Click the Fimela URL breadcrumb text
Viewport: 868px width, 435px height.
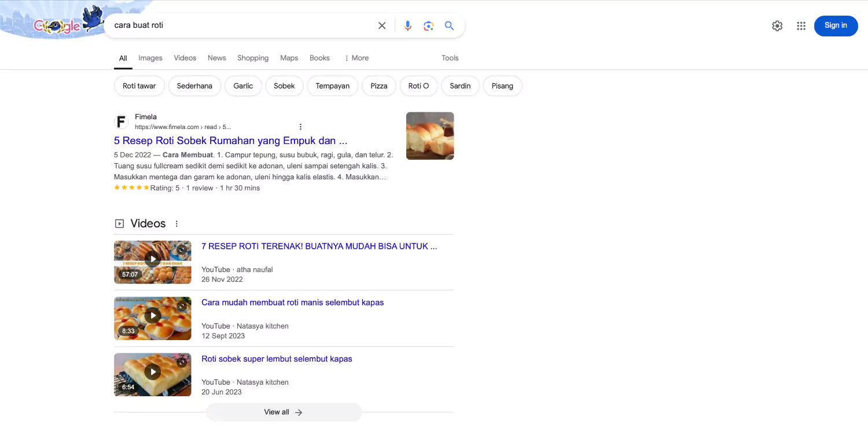click(183, 127)
